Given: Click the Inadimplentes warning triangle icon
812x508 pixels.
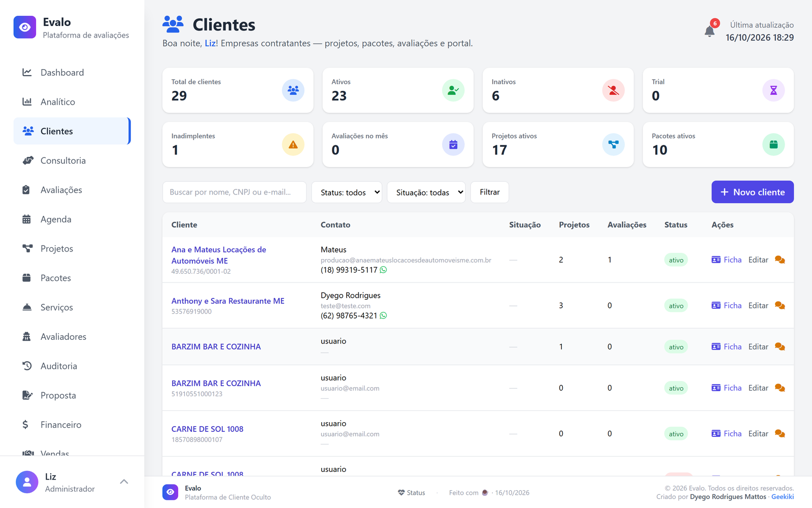Looking at the screenshot, I should click(293, 145).
